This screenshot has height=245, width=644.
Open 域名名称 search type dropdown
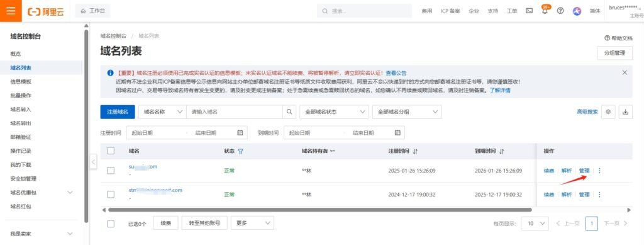click(x=163, y=112)
